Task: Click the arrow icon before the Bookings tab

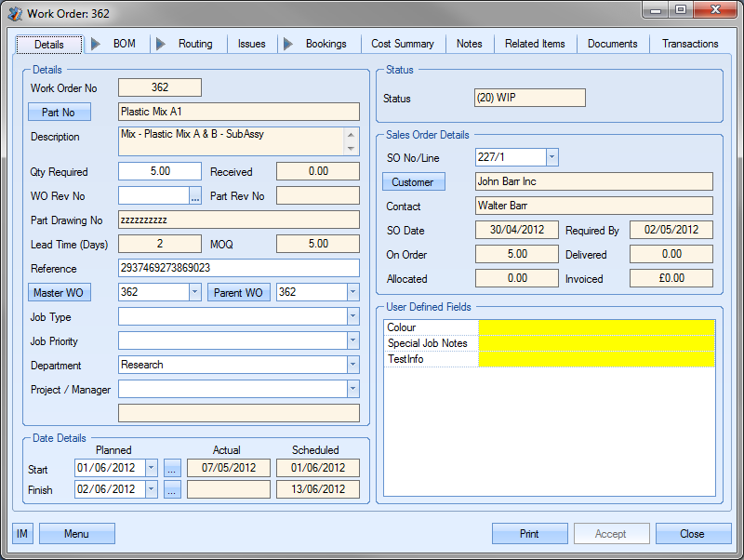Action: (x=287, y=44)
